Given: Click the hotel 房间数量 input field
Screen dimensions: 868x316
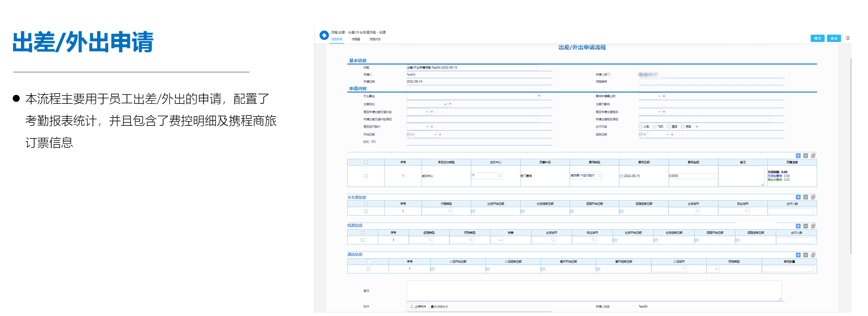Looking at the screenshot, I should coord(788,269).
